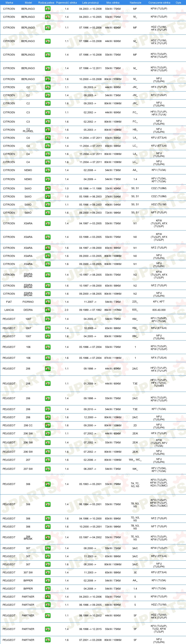Screen dimensions: 186x644
Task: Select the 'FIAT' brand cell
Action: (9, 302)
